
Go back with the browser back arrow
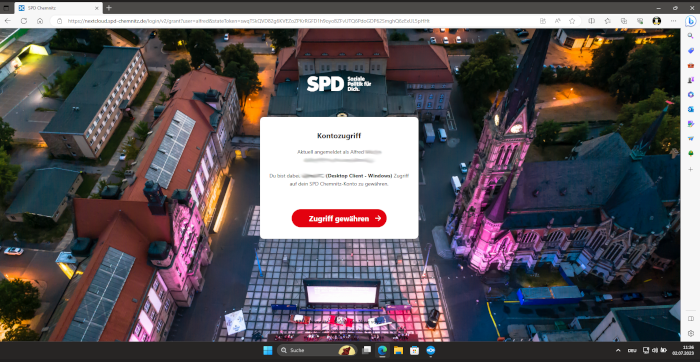click(x=8, y=21)
